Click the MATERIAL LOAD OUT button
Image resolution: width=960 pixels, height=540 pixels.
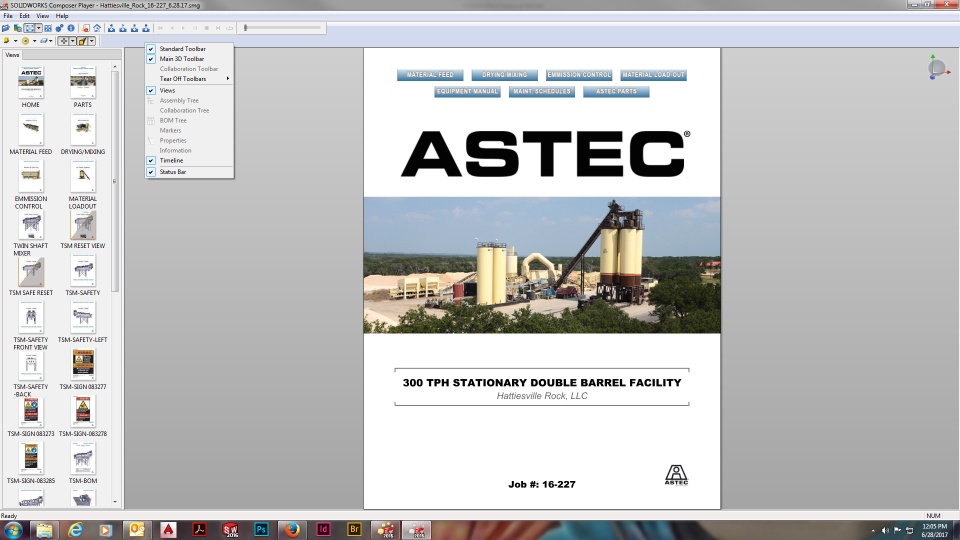pos(653,75)
